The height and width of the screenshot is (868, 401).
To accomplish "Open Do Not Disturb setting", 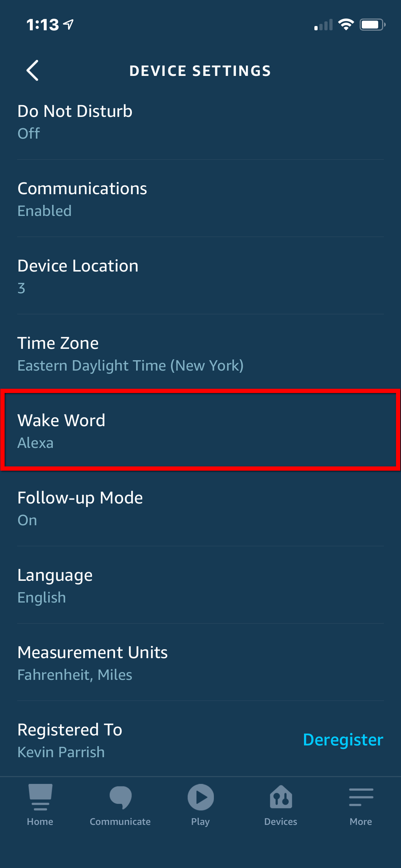I will click(200, 122).
